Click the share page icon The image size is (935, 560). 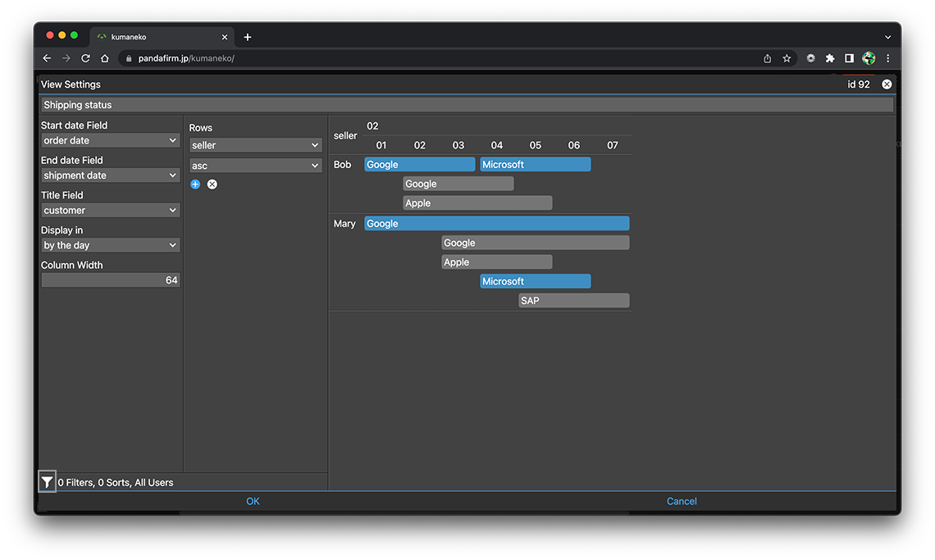click(x=767, y=58)
